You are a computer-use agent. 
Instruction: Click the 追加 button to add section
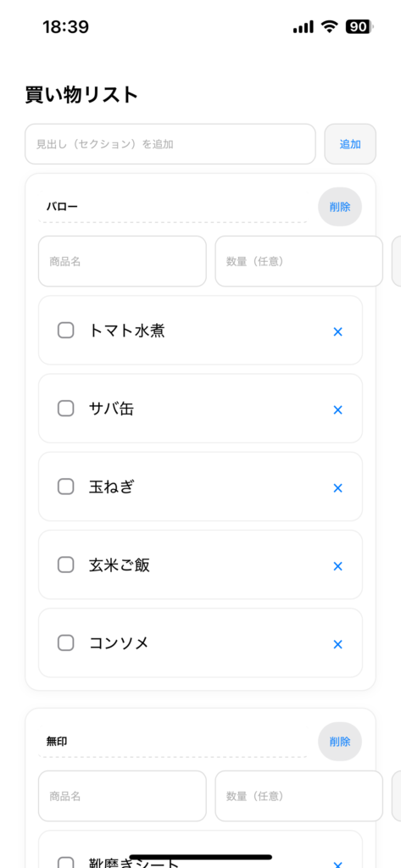click(350, 144)
